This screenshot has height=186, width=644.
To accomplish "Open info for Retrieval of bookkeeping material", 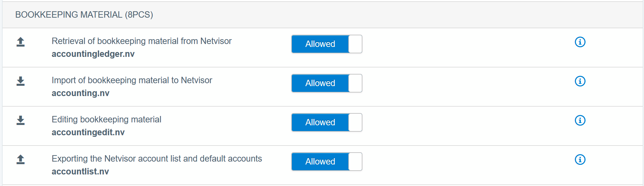I will [x=580, y=42].
